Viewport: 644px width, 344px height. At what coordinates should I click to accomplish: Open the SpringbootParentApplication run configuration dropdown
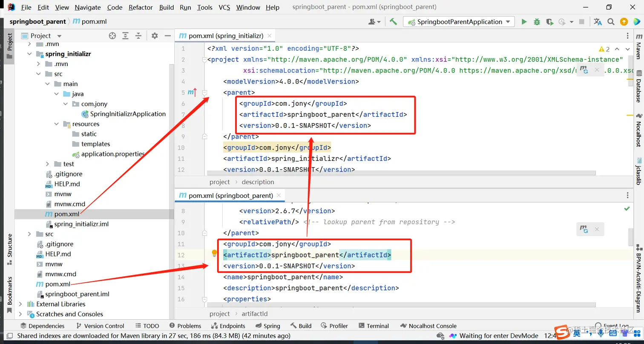[x=459, y=22]
